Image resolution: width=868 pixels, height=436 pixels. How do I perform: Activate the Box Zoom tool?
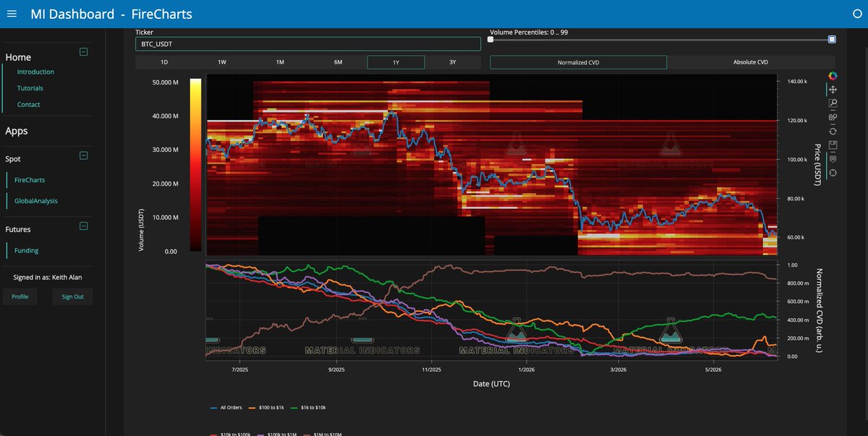(x=833, y=103)
